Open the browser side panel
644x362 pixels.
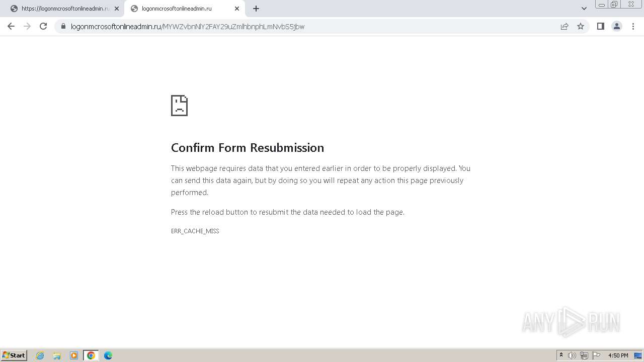[x=600, y=26]
